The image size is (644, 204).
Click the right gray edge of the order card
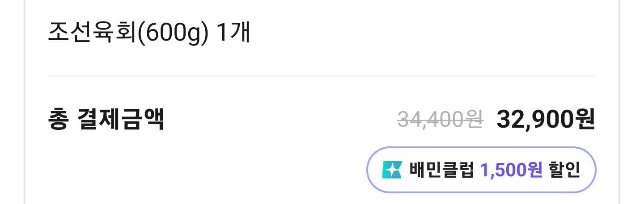click(x=619, y=102)
